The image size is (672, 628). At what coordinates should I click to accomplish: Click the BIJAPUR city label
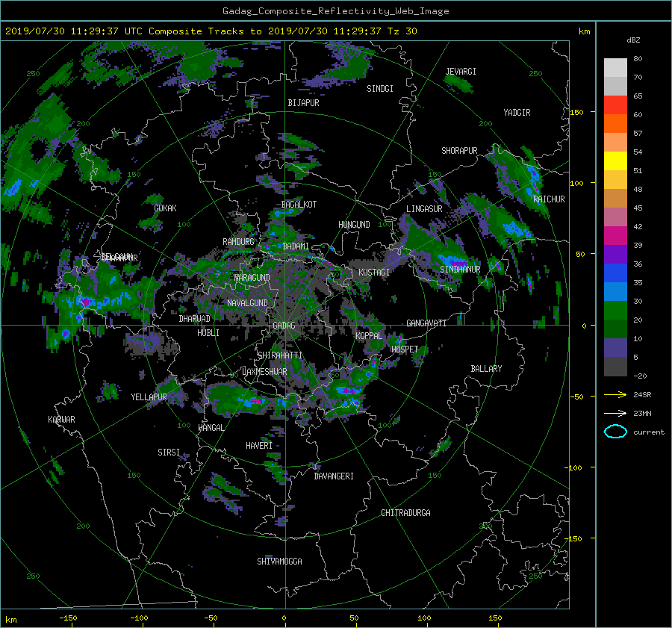[x=303, y=103]
